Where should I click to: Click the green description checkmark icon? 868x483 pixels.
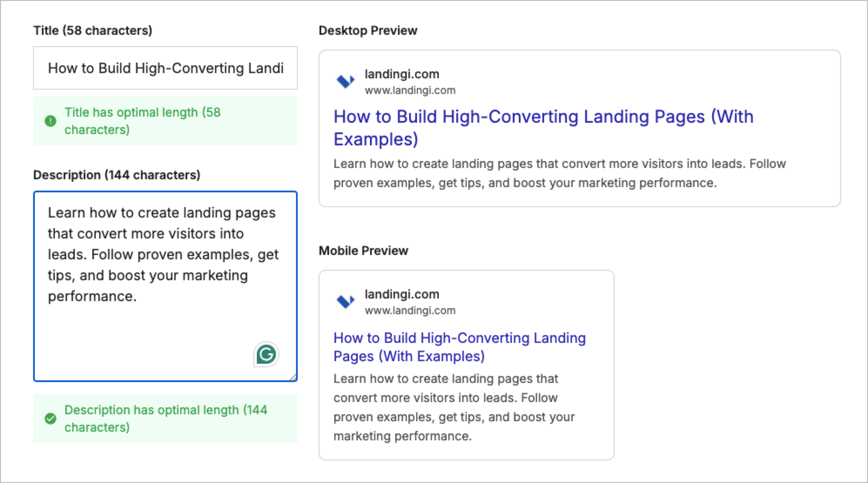(50, 419)
